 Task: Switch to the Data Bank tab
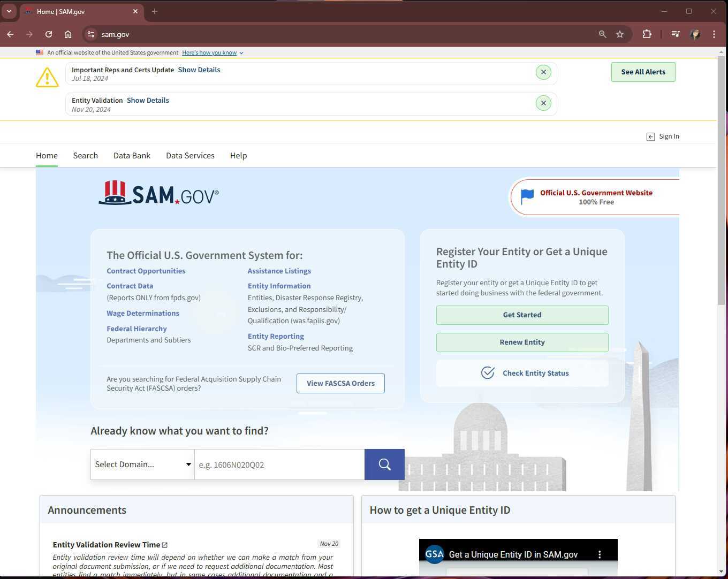(x=132, y=155)
